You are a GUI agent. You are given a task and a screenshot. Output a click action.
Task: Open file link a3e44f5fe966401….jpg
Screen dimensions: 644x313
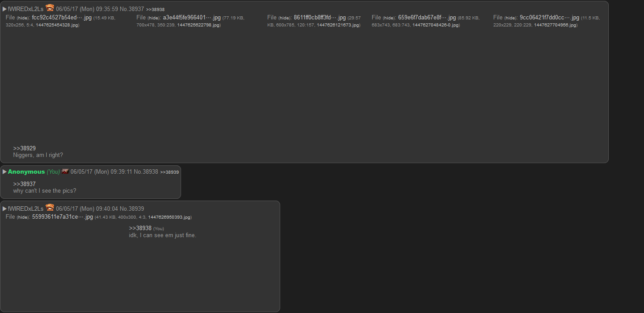(192, 18)
